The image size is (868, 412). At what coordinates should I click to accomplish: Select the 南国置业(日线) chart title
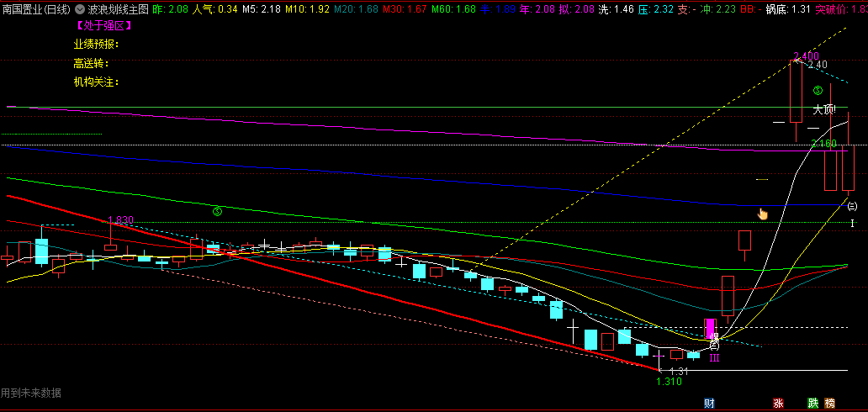tap(36, 9)
